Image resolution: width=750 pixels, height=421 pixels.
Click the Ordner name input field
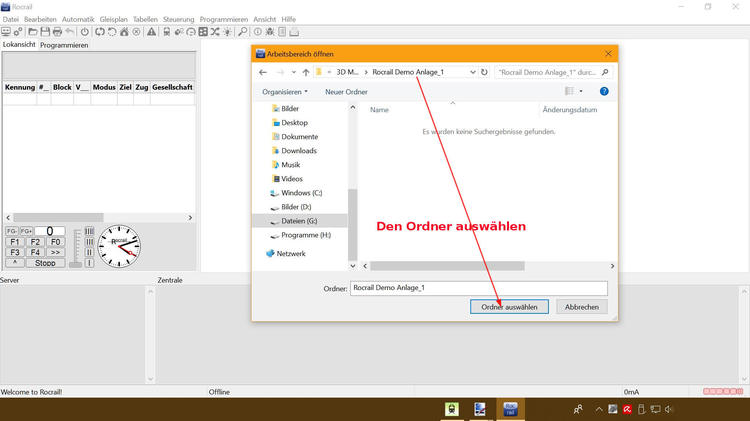click(479, 288)
